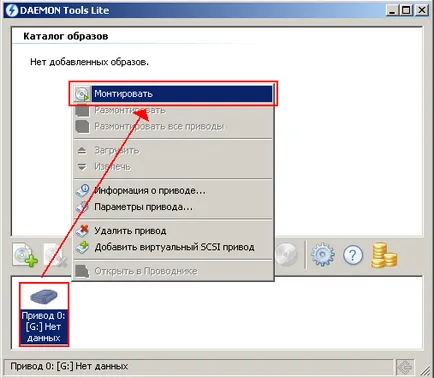
Task: Choose Размонтировать menu entry
Action: point(173,110)
